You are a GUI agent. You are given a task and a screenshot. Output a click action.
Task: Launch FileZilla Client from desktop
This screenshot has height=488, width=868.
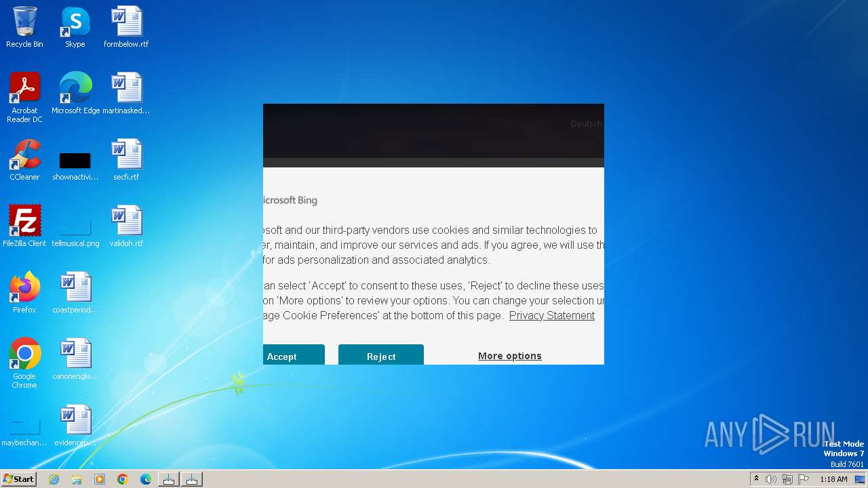tap(24, 226)
